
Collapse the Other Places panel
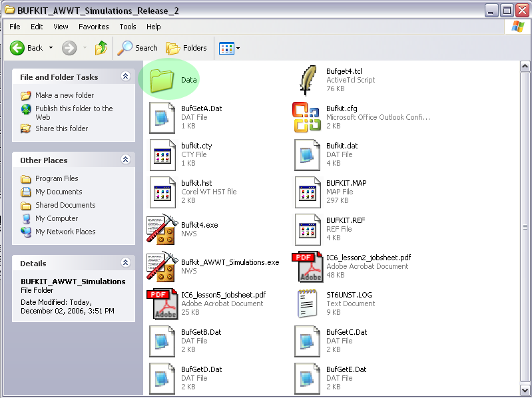[x=125, y=160]
